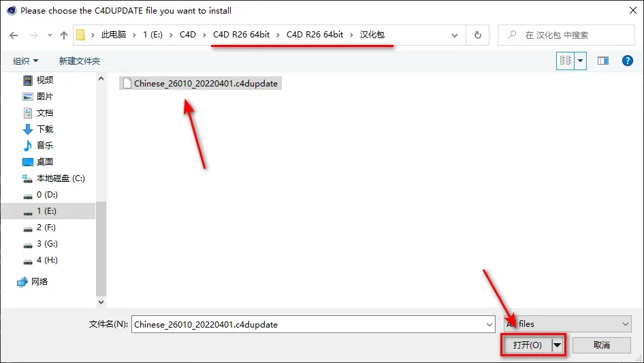Click the 打开(O) button
Viewport: 644px width, 363px height.
527,345
